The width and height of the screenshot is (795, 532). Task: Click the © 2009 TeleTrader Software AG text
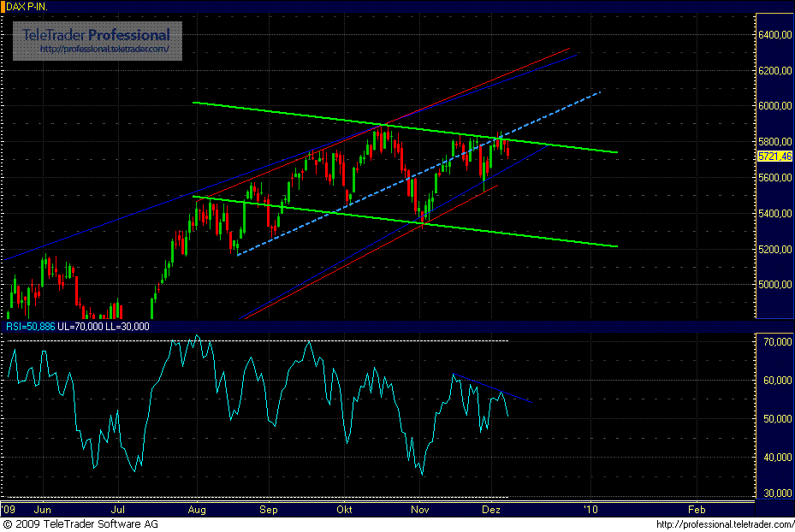click(x=80, y=524)
